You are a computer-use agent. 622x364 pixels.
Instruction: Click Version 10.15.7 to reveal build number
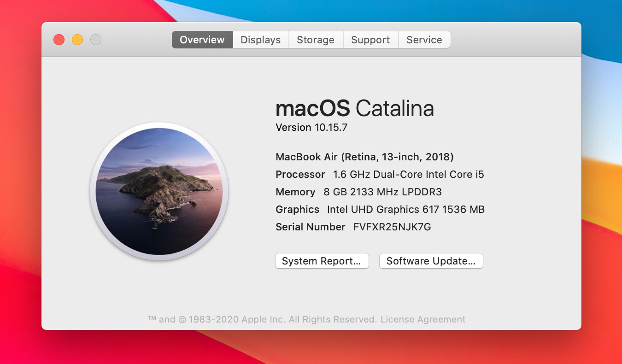(311, 127)
